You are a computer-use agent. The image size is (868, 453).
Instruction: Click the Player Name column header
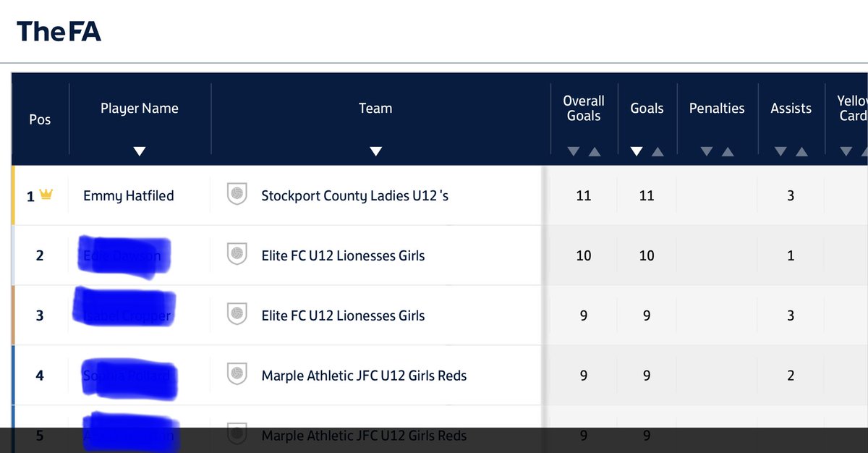[140, 109]
